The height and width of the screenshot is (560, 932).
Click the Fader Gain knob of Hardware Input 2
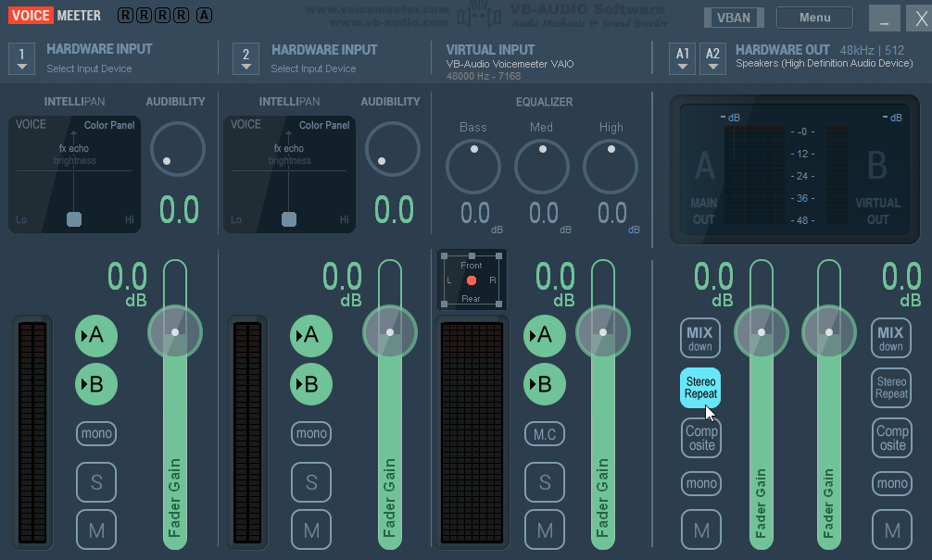390,332
